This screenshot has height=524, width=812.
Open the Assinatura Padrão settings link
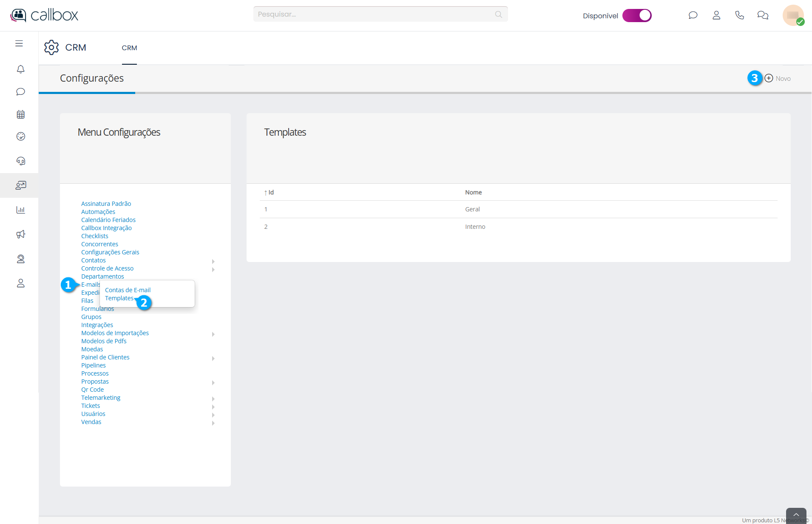click(x=106, y=204)
